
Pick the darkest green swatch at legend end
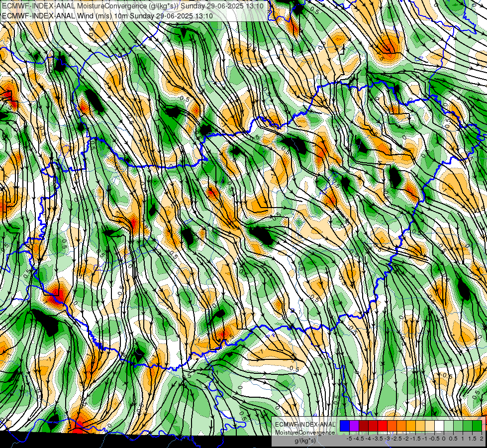point(477,426)
